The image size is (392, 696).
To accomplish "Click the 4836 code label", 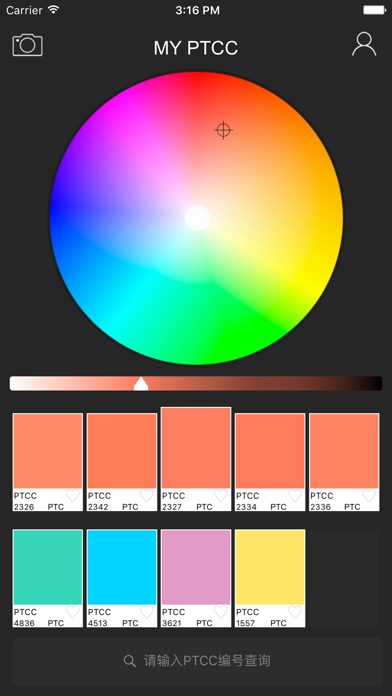I will point(24,623).
